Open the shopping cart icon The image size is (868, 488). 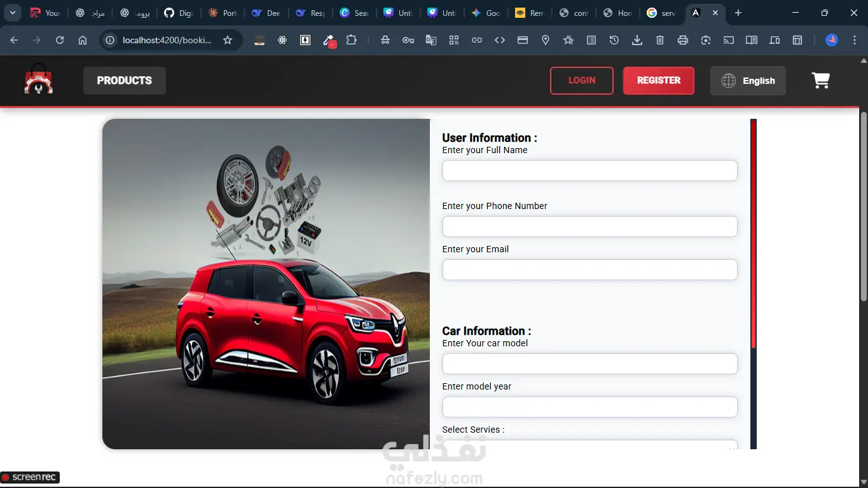[x=820, y=81]
